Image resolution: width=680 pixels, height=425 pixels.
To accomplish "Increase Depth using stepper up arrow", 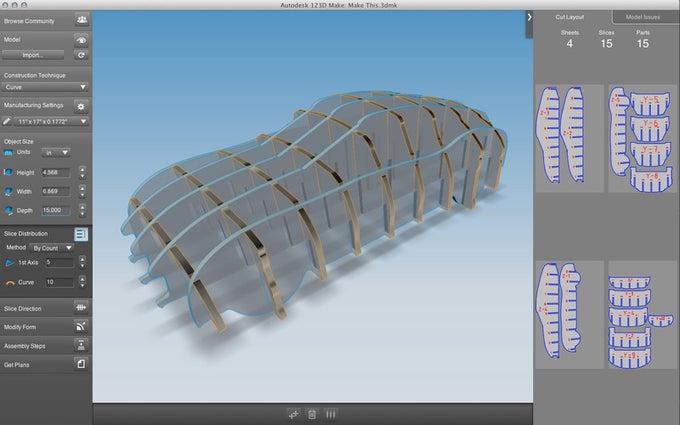I will tap(82, 207).
